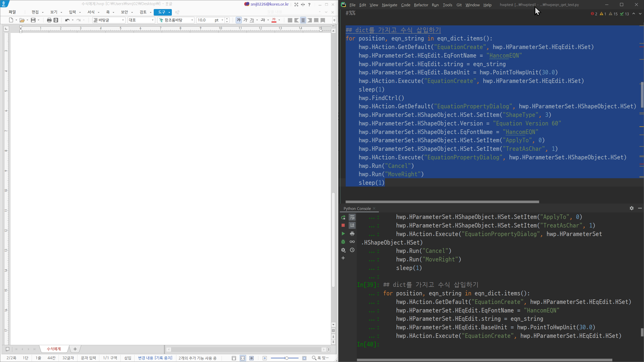Open the 바탕글 paragraph style dropdown
Viewport: 644px width, 362px height.
(x=123, y=20)
